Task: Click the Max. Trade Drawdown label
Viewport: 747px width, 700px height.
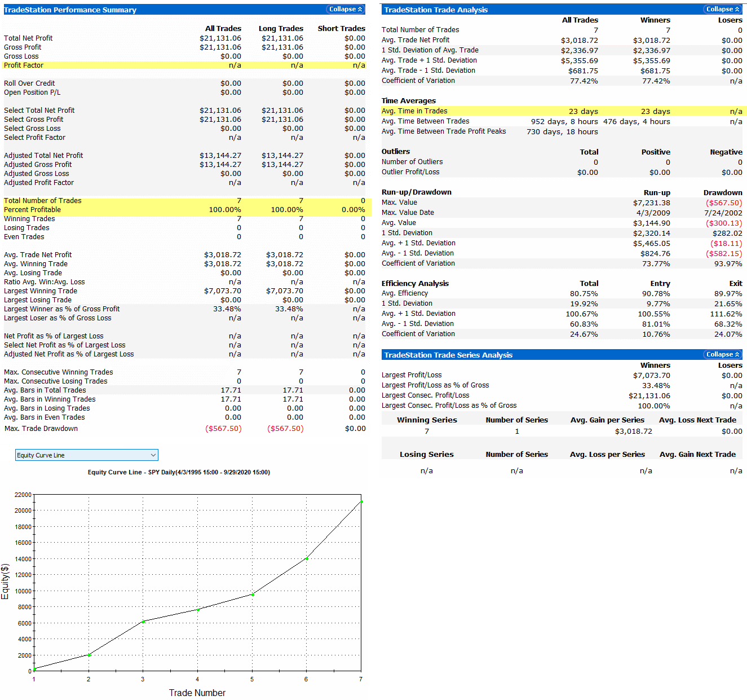Action: [41, 429]
